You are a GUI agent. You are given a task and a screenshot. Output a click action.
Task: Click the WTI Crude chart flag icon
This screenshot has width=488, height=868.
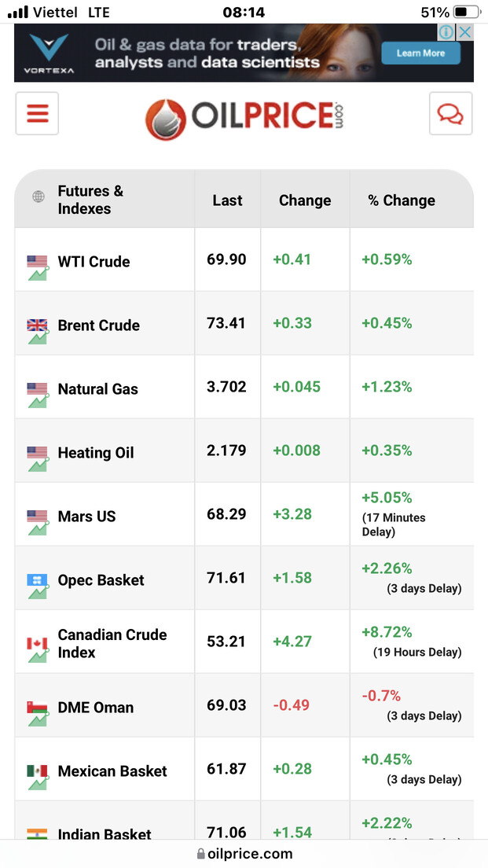[37, 266]
